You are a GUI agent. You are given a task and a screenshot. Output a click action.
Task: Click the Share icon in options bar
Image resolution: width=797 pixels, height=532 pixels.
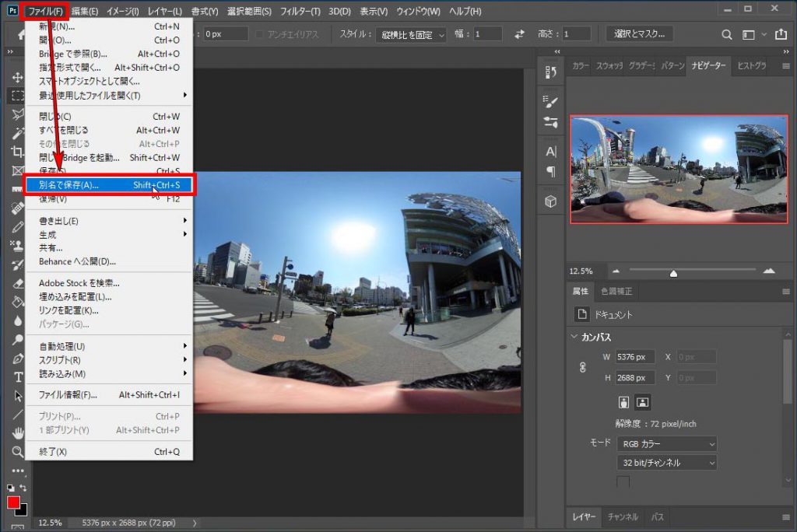pyautogui.click(x=781, y=34)
